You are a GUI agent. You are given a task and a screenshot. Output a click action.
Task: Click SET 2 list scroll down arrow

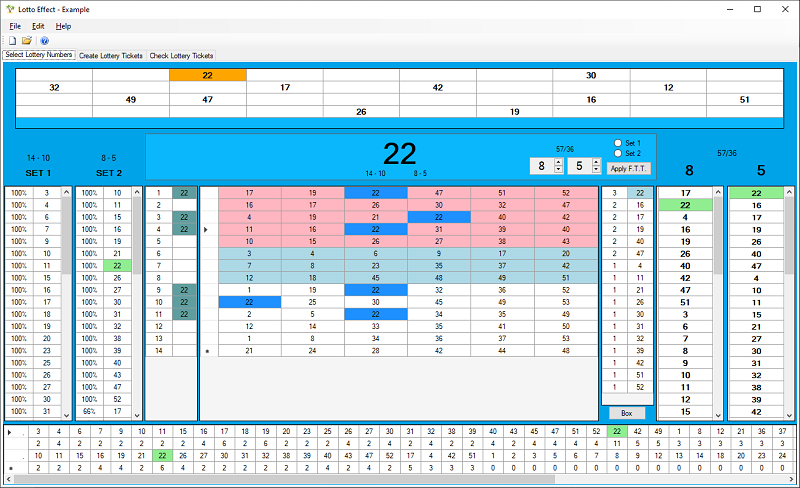point(137,415)
